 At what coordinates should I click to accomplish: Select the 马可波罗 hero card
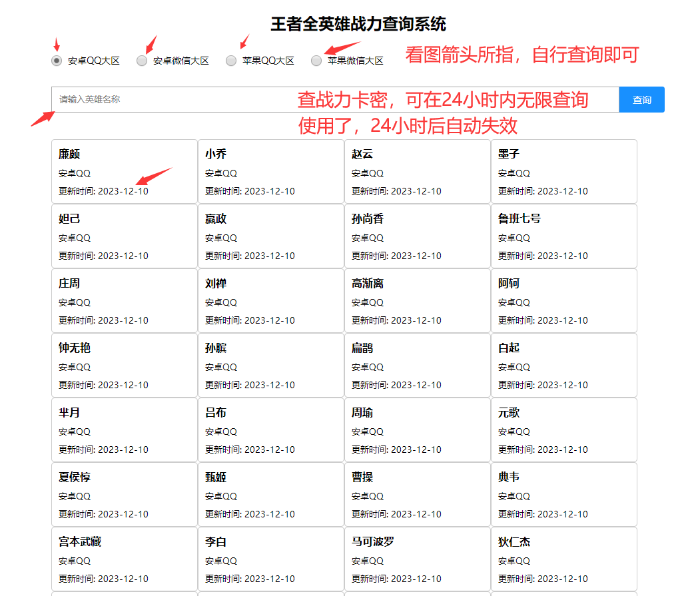(x=418, y=559)
